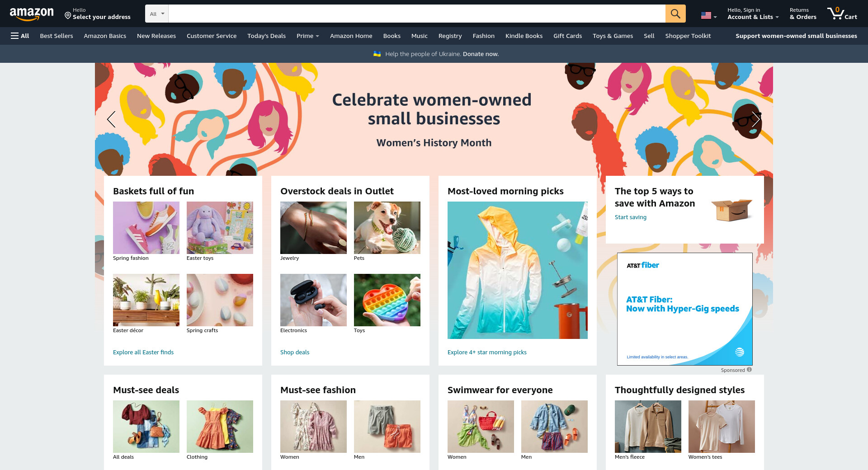The width and height of the screenshot is (868, 470).
Task: Open the Clothing deals thumbnail
Action: 220,427
